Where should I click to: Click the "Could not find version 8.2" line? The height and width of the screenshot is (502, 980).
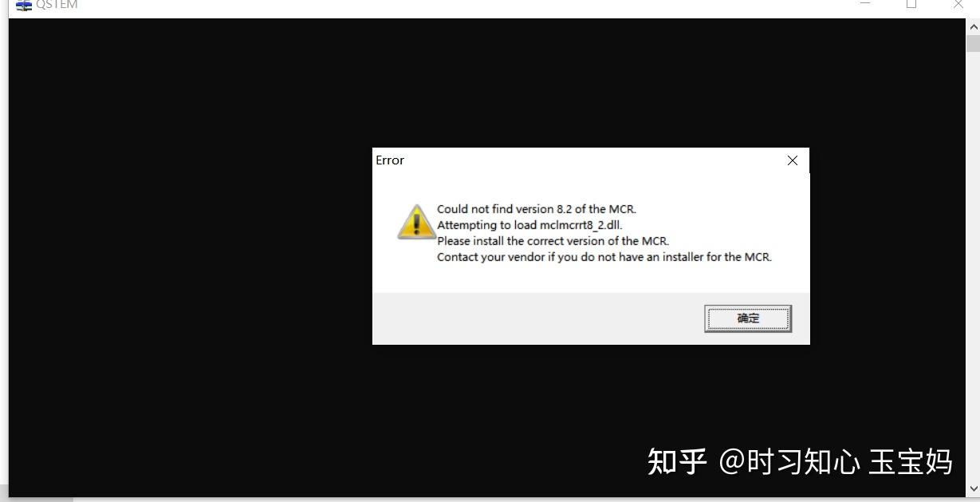[x=537, y=209]
